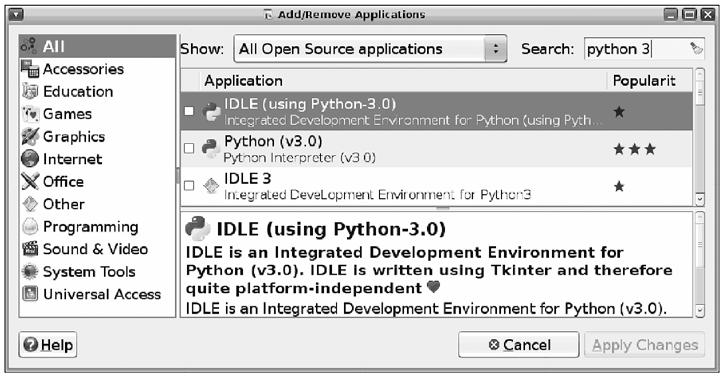This screenshot has width=724, height=377.
Task: Select the Office category
Action: tap(97, 182)
